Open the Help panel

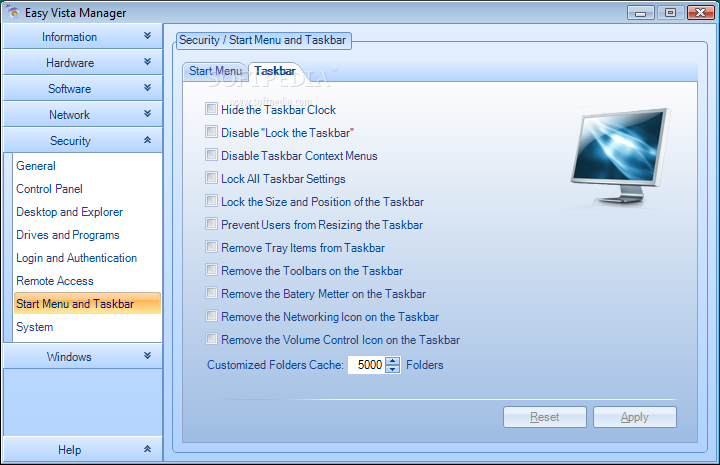[83, 449]
